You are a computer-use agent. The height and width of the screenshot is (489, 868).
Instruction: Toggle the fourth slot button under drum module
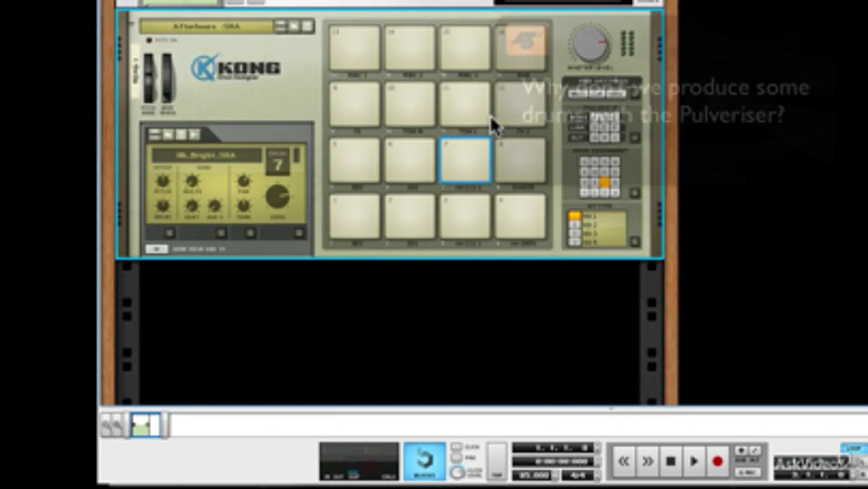pos(299,233)
